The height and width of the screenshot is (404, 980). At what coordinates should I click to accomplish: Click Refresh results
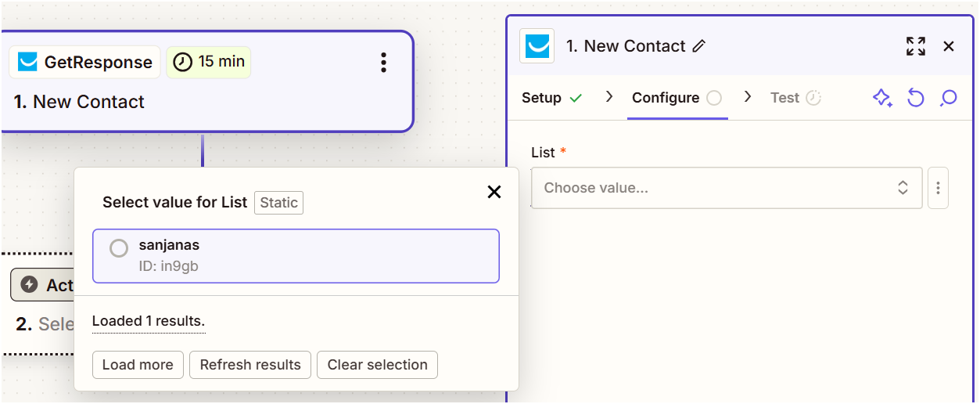pyautogui.click(x=250, y=365)
